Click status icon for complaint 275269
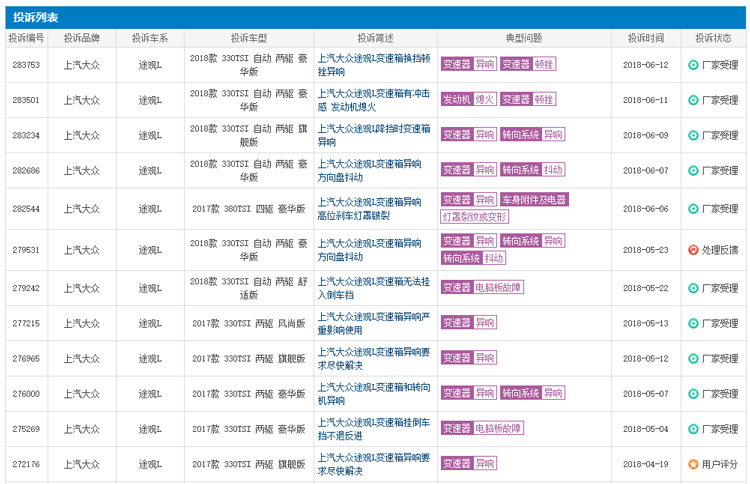The image size is (750, 484). pyautogui.click(x=693, y=429)
